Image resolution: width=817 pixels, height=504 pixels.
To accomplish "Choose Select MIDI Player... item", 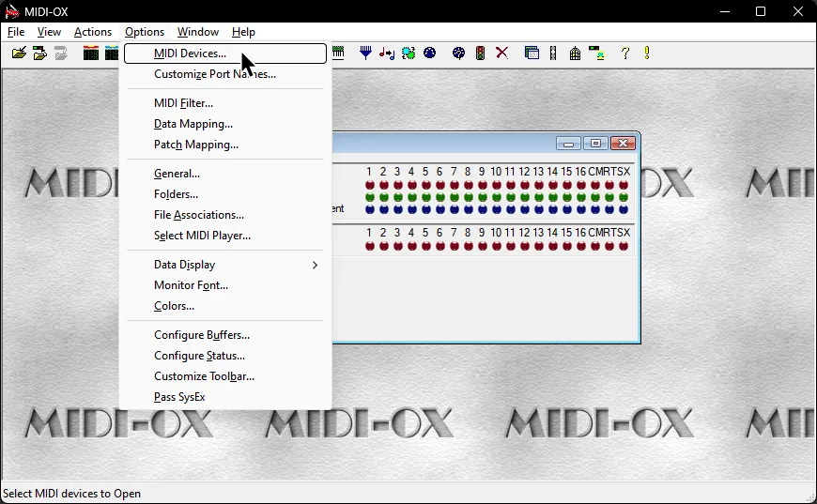I will (225, 236).
